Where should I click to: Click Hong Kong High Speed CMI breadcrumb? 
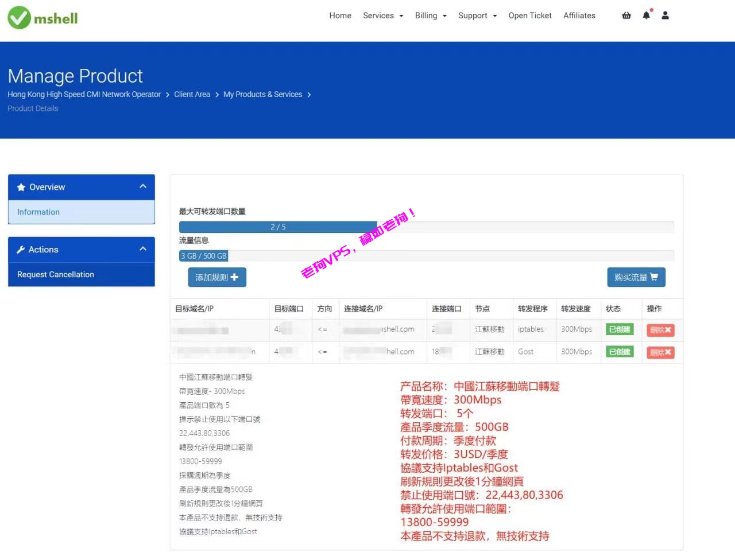(84, 94)
